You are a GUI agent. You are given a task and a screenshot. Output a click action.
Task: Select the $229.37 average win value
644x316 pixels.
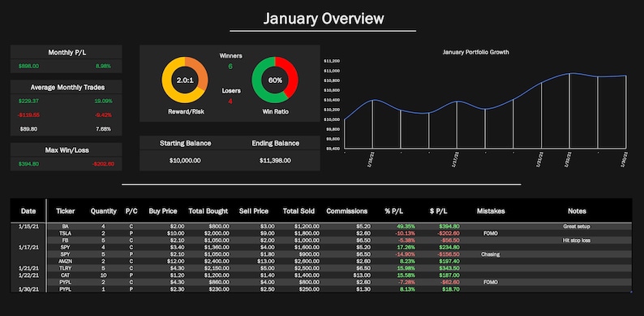click(28, 101)
